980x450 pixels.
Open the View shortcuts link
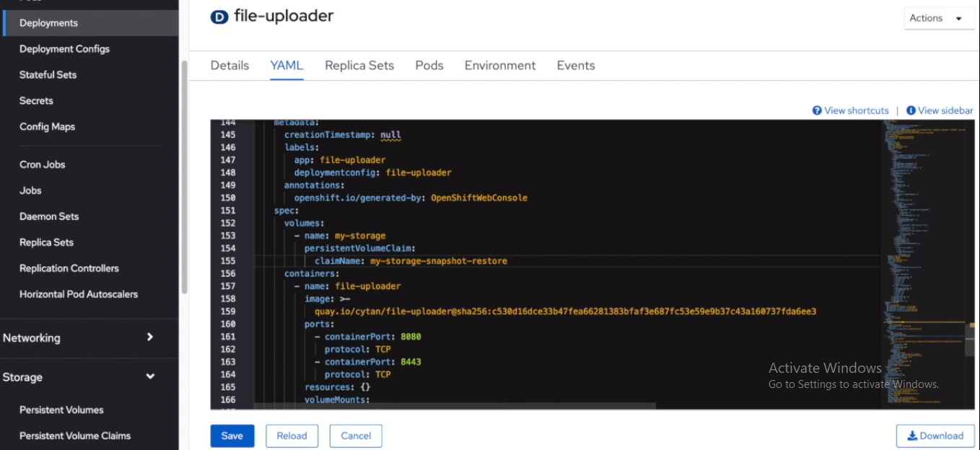tap(857, 110)
